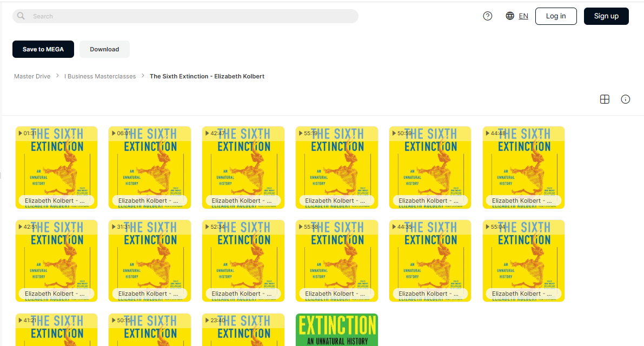644x346 pixels.
Task: Open I Business Masterclasses breadcrumb
Action: tap(100, 76)
